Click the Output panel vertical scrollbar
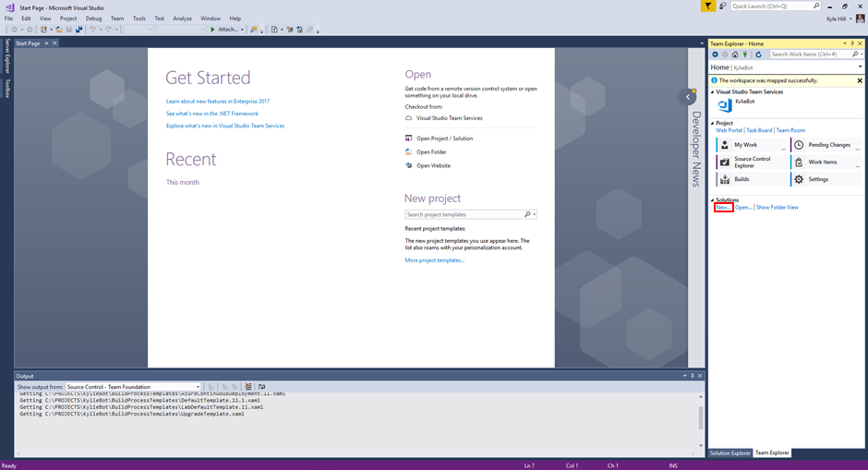 701,420
